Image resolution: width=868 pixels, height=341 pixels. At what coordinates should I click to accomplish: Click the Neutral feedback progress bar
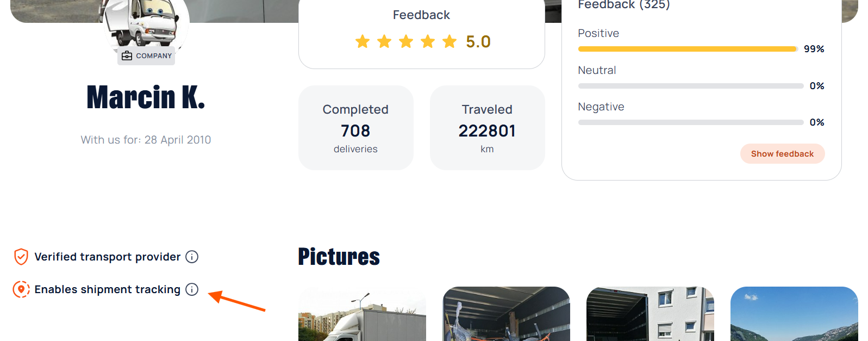[690, 86]
